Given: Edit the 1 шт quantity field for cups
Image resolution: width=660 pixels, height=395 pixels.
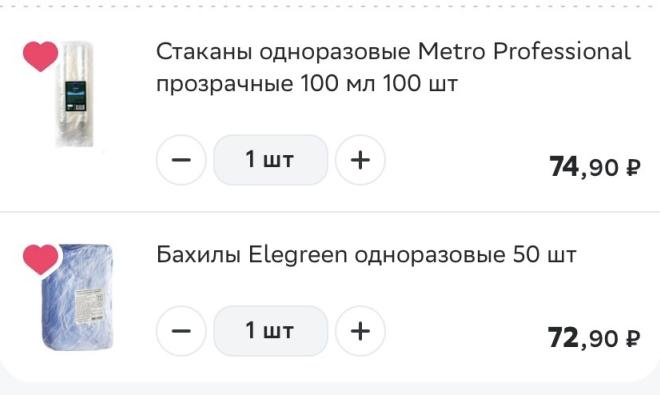Looking at the screenshot, I should click(x=270, y=160).
